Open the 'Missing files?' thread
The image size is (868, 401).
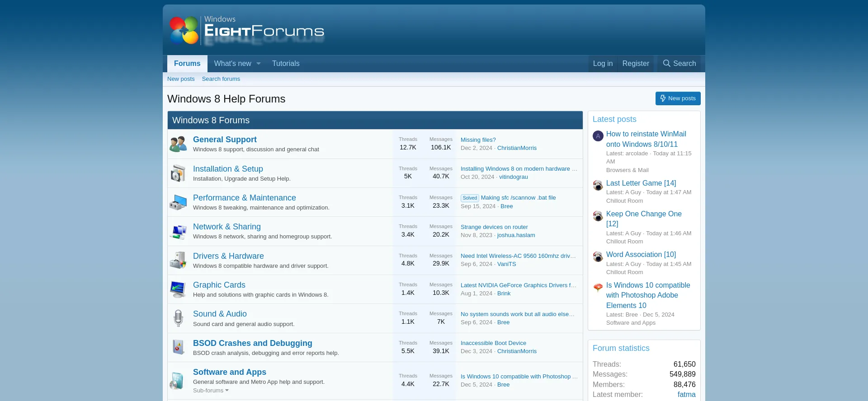(x=478, y=140)
